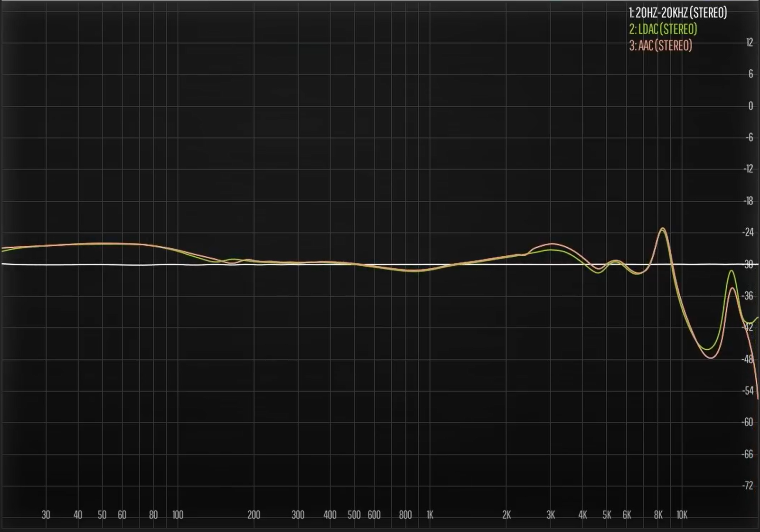Select the 2K frequency axis label

pos(506,515)
